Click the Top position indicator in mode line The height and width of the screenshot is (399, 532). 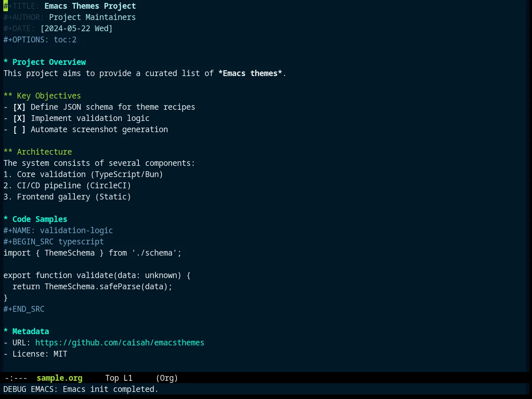tap(112, 378)
